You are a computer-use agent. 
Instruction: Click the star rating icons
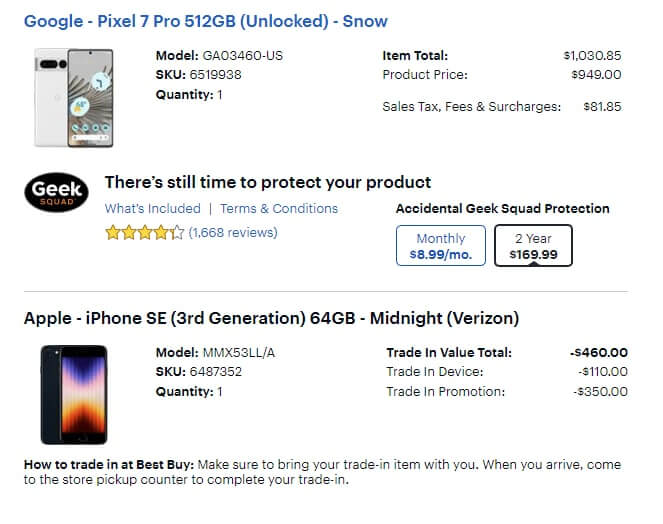144,233
